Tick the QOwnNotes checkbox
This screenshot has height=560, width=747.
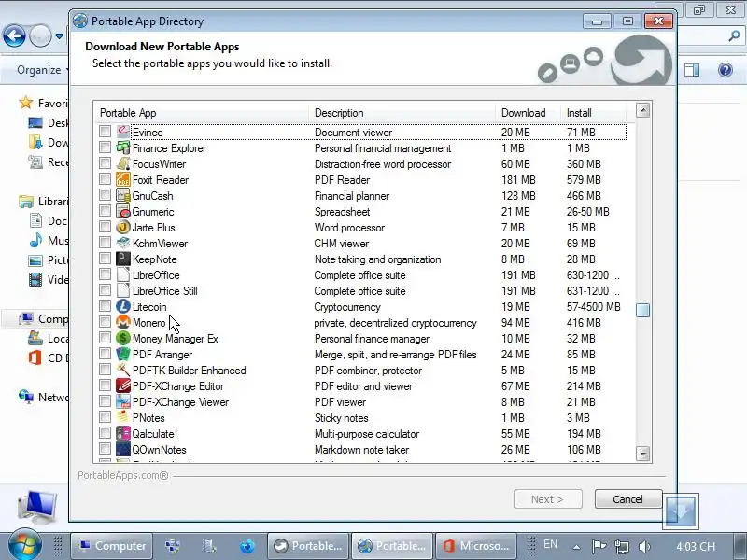(105, 449)
